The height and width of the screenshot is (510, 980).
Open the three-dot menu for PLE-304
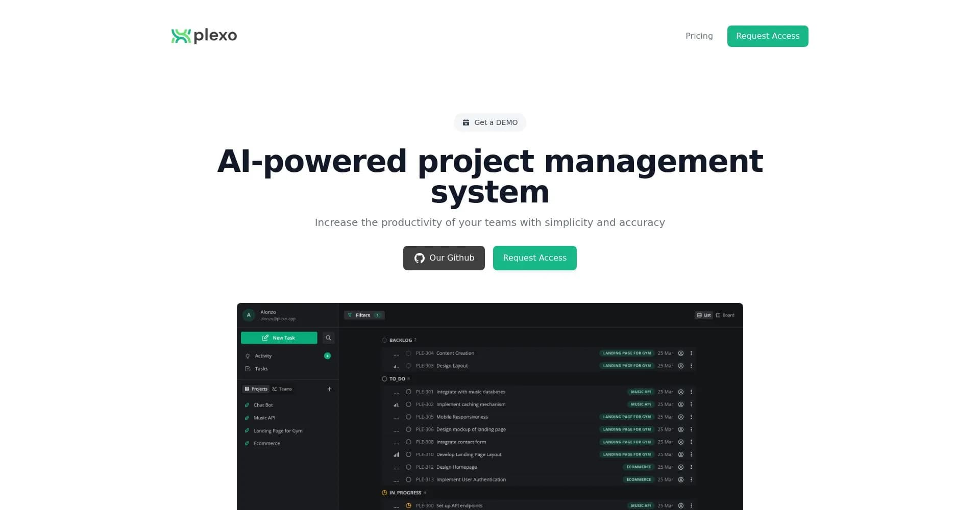coord(691,353)
